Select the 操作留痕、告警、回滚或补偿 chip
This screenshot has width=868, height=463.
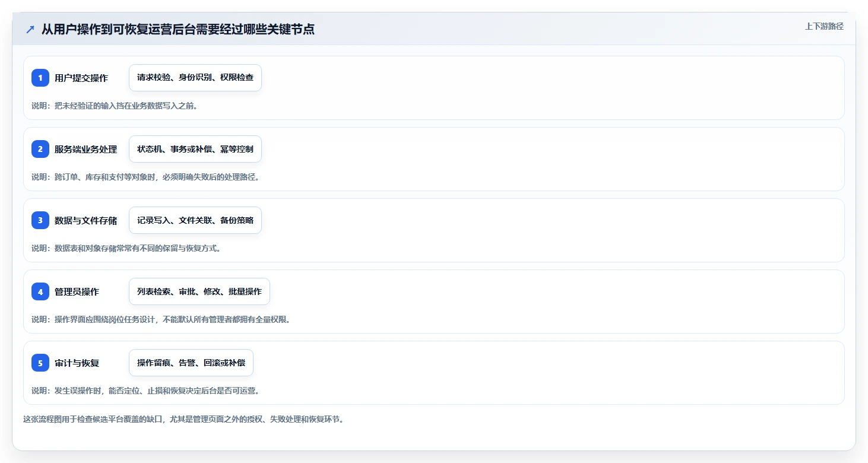pos(191,363)
